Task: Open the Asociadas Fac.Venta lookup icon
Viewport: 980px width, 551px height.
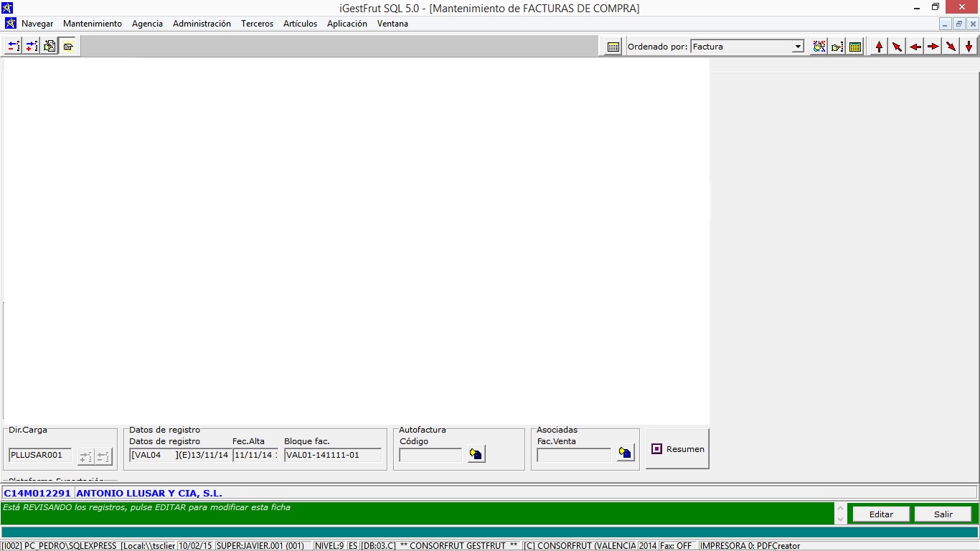Action: coord(626,454)
